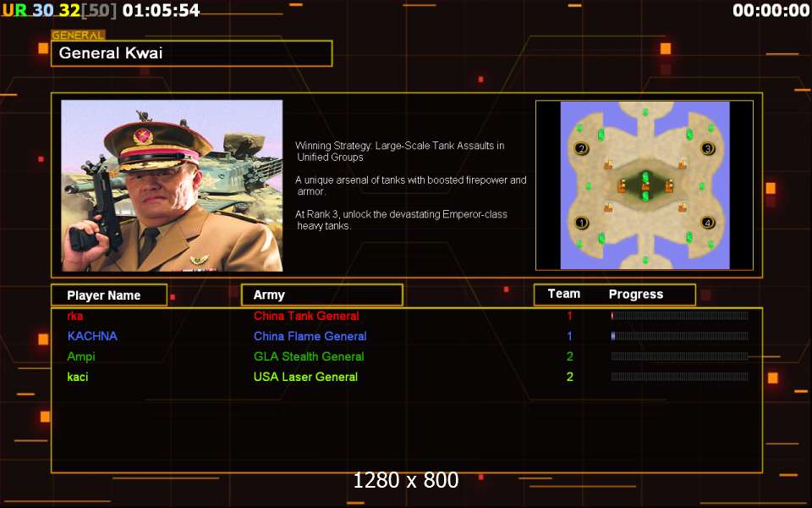Click kaci's loading progress bar

(x=679, y=377)
